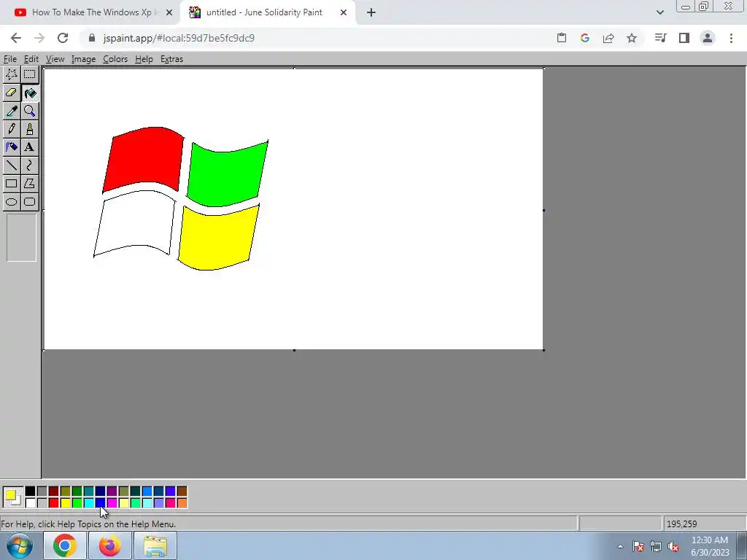Select the magenta palette swatch
Image resolution: width=747 pixels, height=560 pixels.
coord(112,503)
